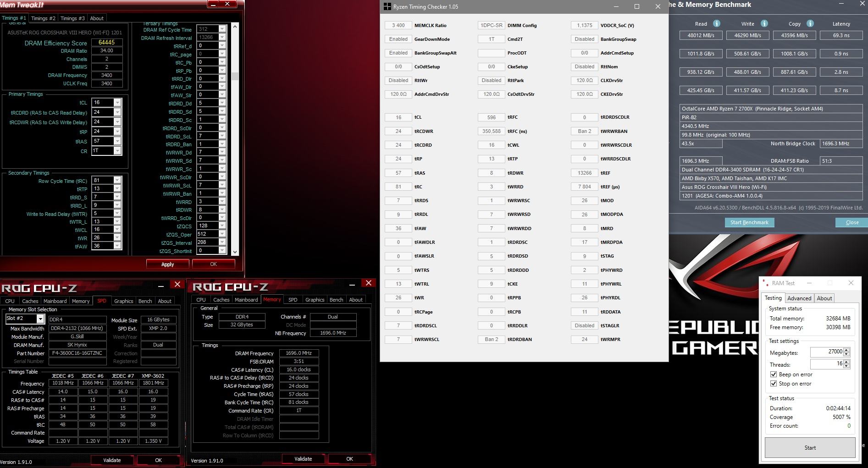Click VDDCR_SoC value 1,1375
The height and width of the screenshot is (468, 868).
584,25
